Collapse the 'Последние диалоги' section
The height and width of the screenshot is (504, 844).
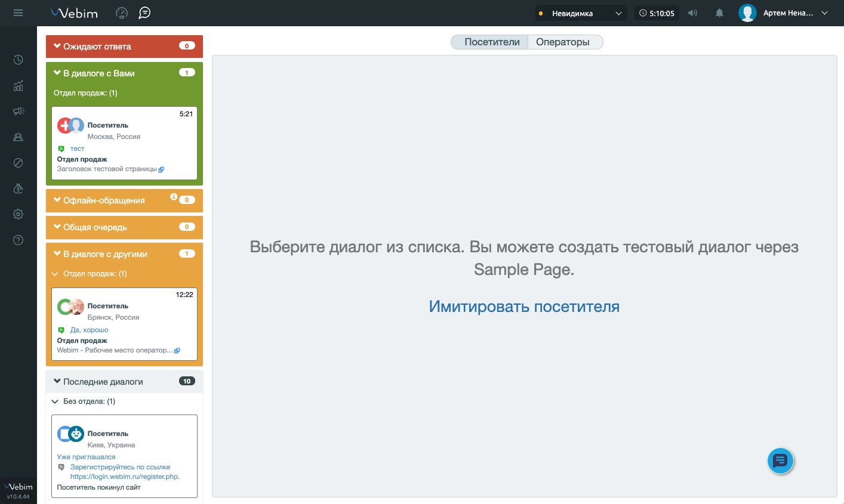pyautogui.click(x=57, y=382)
